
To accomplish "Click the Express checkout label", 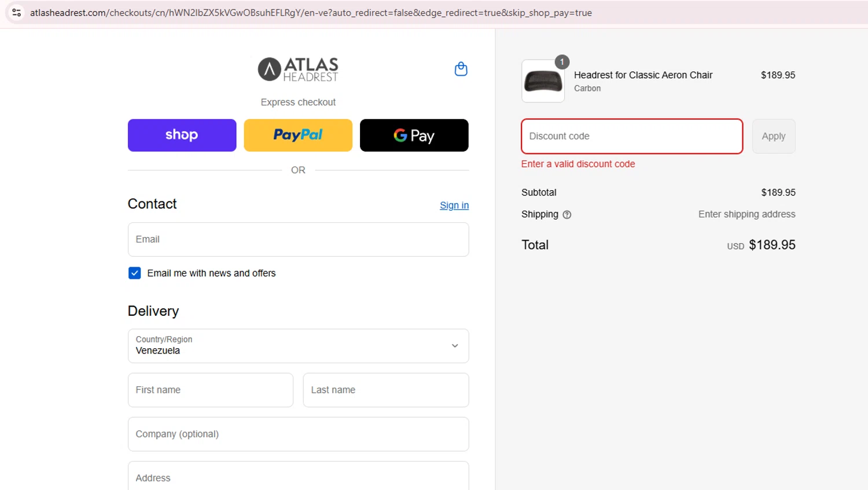I will [298, 102].
